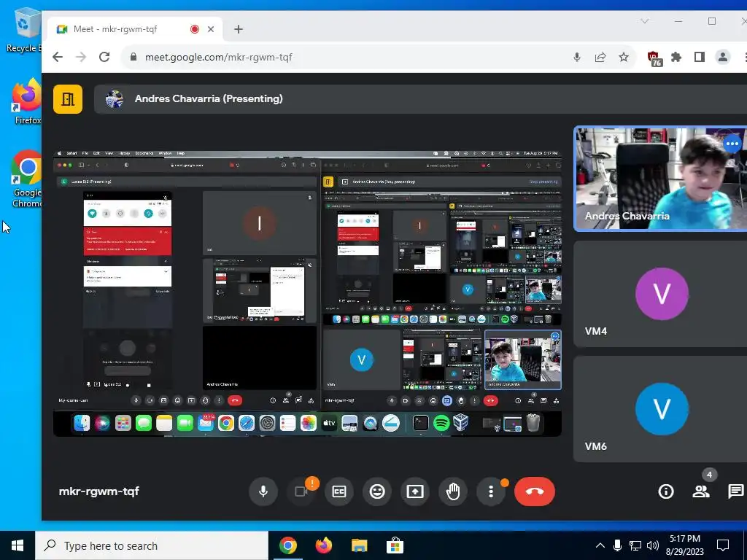Open the clock showing 5:17 PM
This screenshot has height=560, width=747.
[684, 545]
